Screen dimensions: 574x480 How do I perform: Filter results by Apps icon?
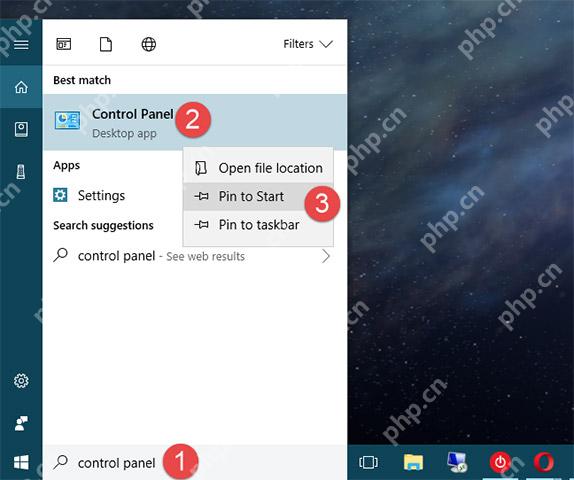click(x=64, y=44)
